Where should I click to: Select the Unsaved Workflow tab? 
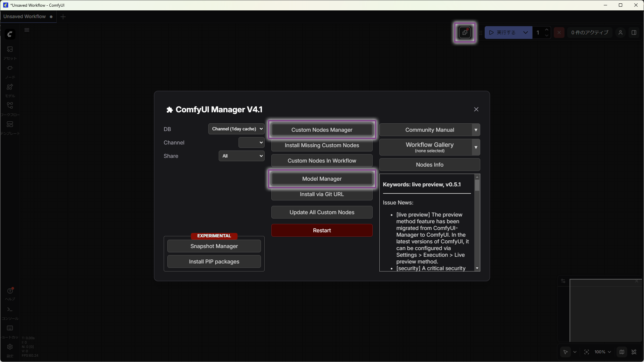coord(25,16)
